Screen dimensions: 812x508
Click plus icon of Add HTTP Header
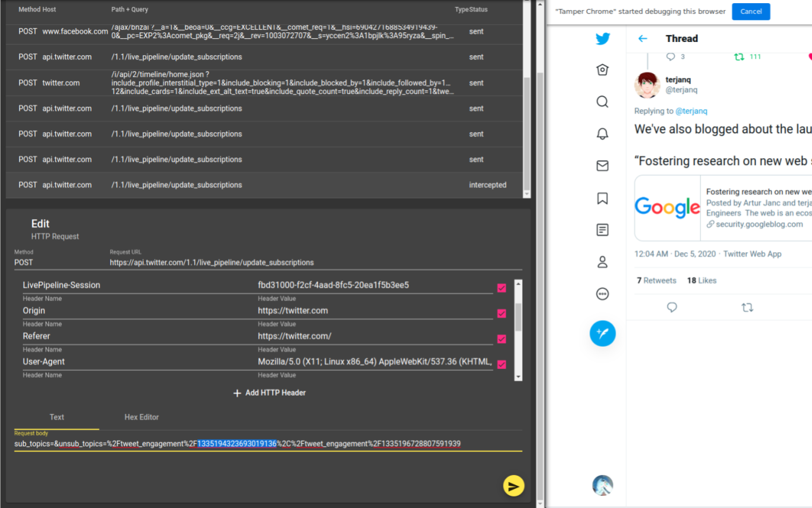click(x=237, y=393)
